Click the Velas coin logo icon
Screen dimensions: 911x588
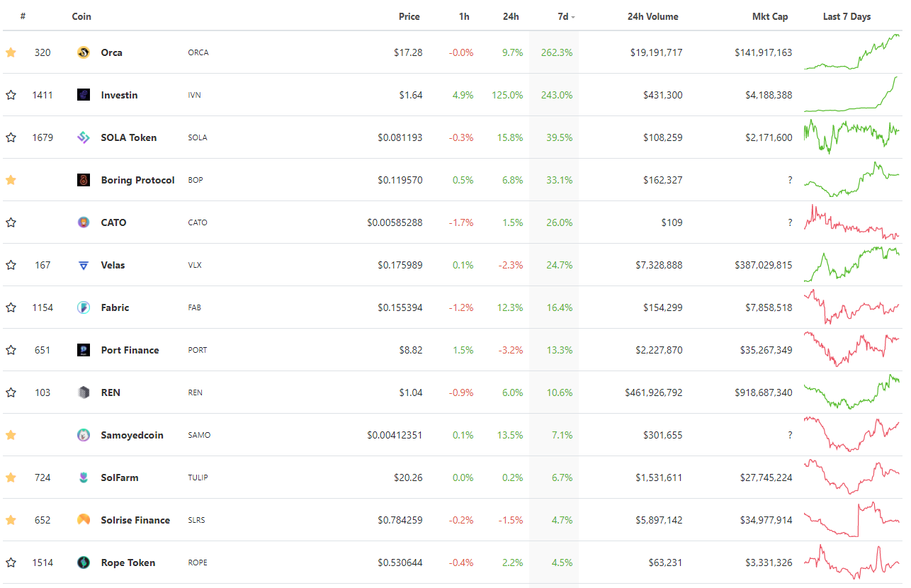tap(84, 265)
